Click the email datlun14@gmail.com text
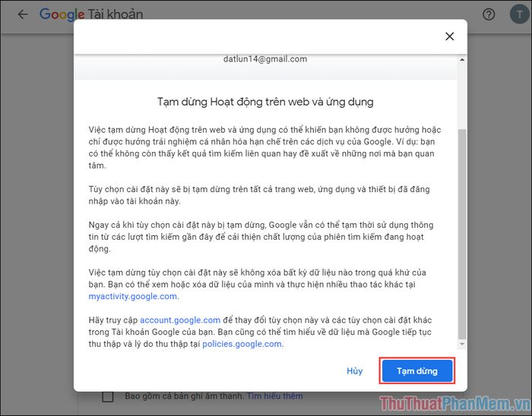Screen dimensions: 532x416 point(265,59)
